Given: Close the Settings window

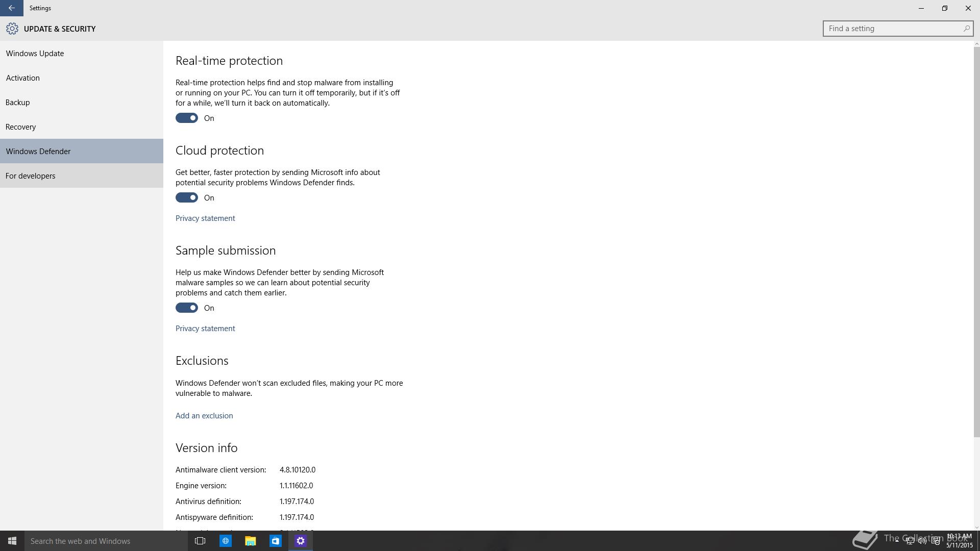Looking at the screenshot, I should coord(968,8).
